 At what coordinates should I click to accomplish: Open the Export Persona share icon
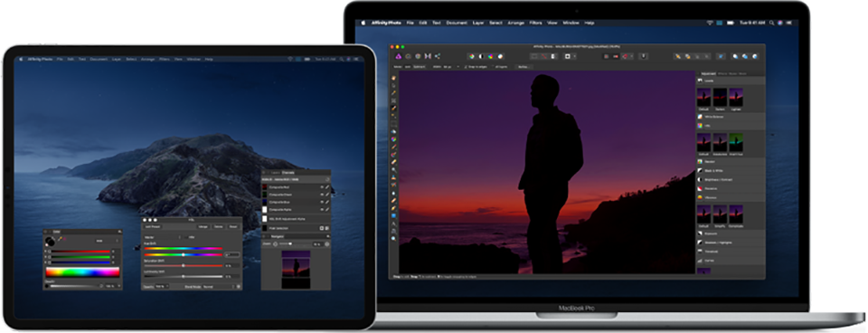pyautogui.click(x=438, y=56)
